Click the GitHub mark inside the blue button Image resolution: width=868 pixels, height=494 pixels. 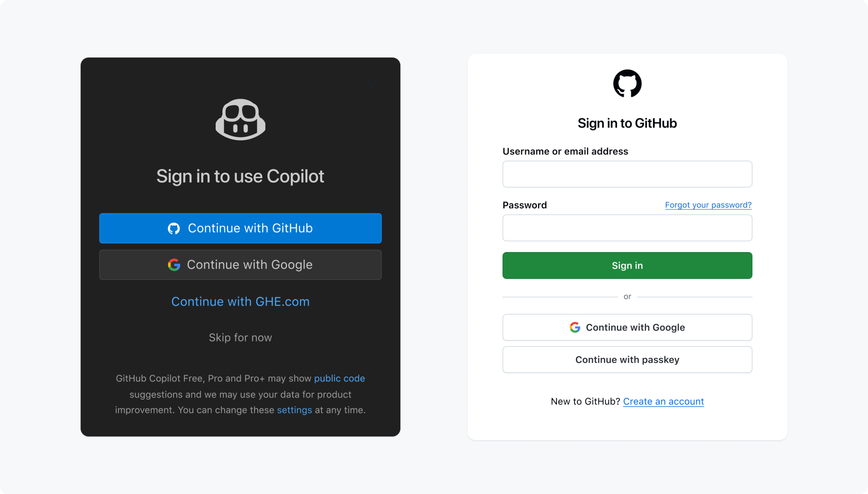click(x=174, y=228)
